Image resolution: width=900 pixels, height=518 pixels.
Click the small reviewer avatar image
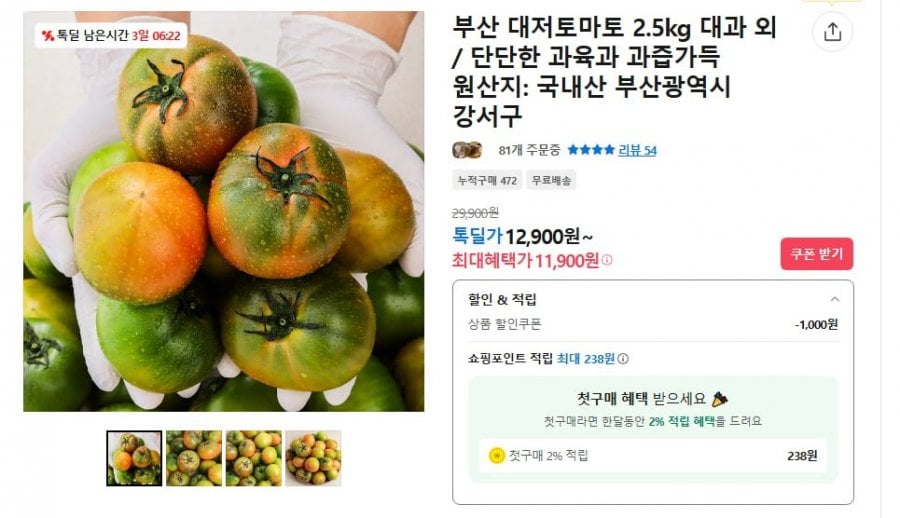coord(467,150)
